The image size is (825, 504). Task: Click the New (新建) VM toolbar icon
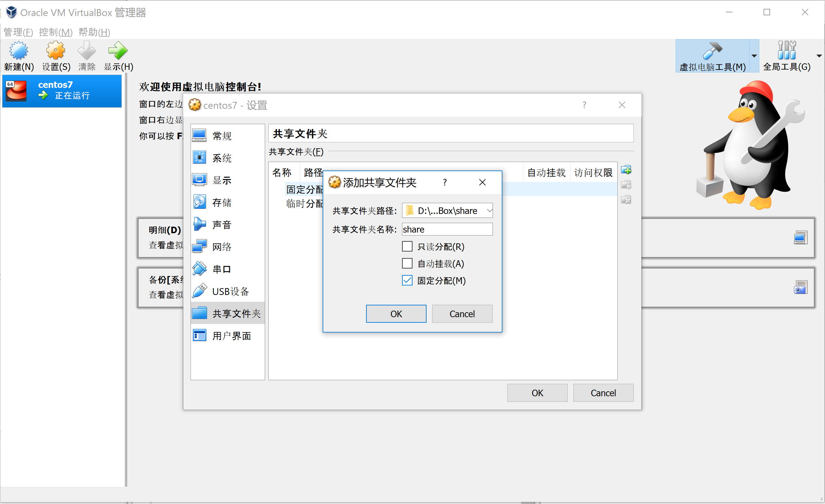tap(19, 51)
